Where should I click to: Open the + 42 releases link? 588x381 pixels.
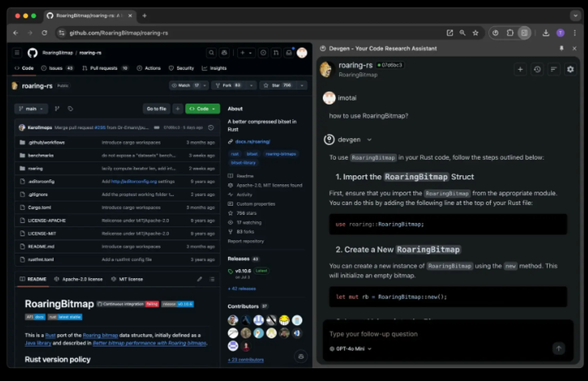242,288
